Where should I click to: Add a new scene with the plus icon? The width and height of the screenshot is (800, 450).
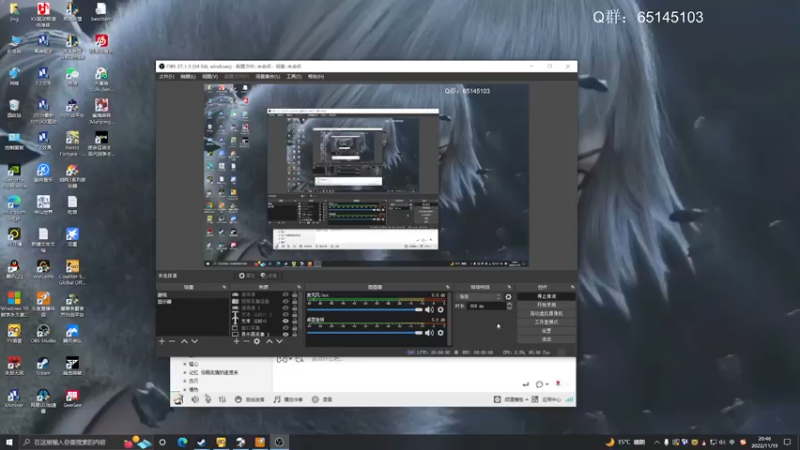162,341
